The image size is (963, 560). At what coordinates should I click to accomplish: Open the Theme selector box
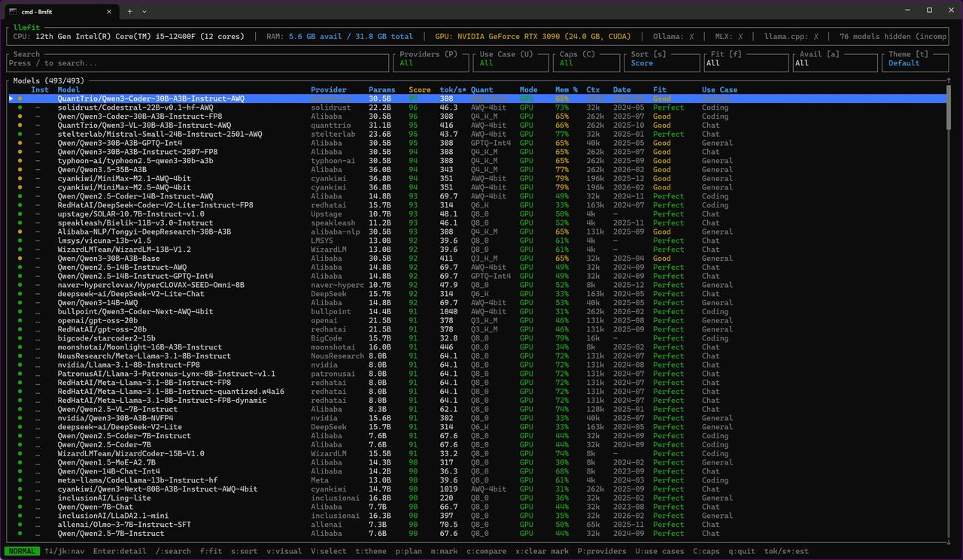tap(915, 63)
